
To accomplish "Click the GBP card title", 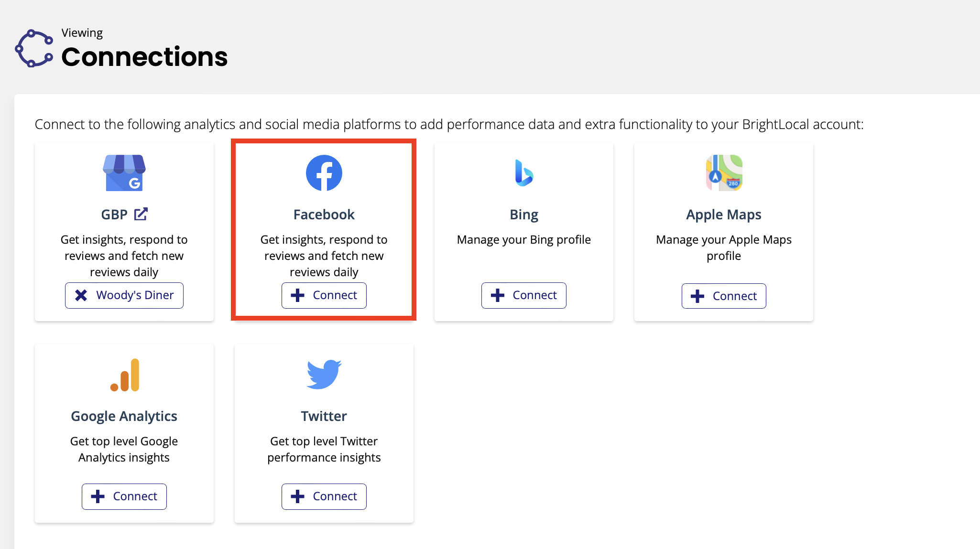I will tap(114, 215).
